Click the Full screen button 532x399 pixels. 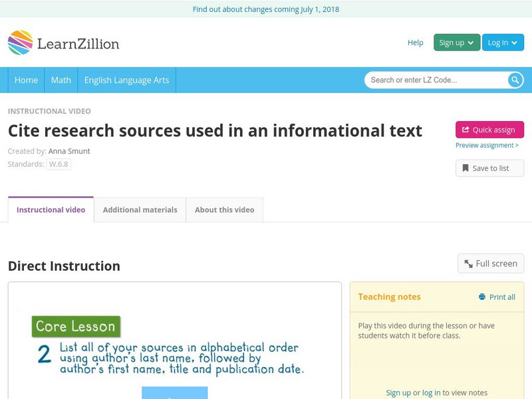[x=491, y=263]
